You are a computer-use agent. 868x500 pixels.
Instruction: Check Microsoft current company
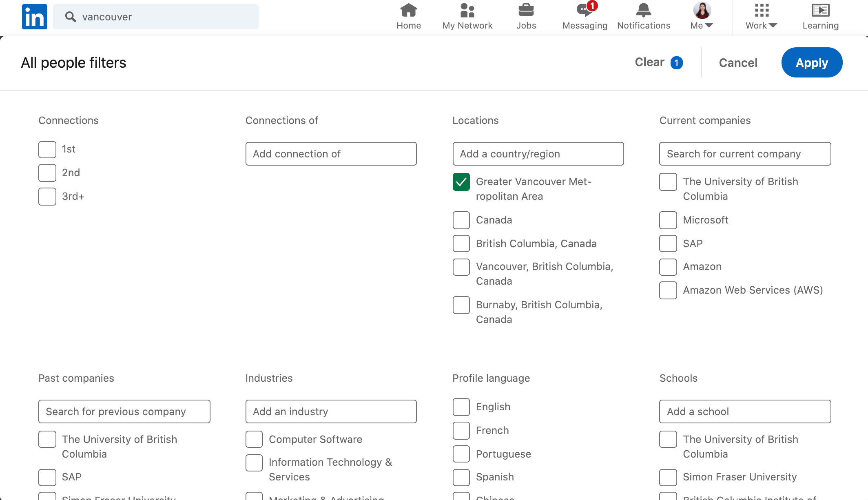point(668,220)
